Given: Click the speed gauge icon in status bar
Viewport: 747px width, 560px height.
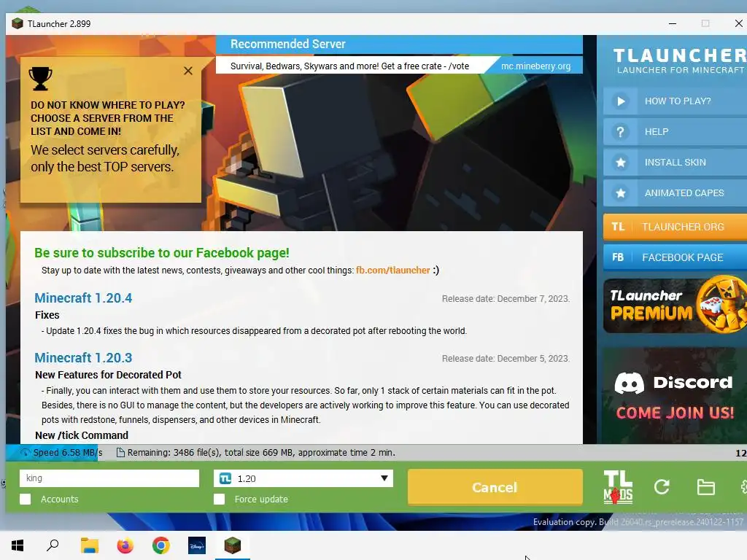Looking at the screenshot, I should tap(26, 452).
